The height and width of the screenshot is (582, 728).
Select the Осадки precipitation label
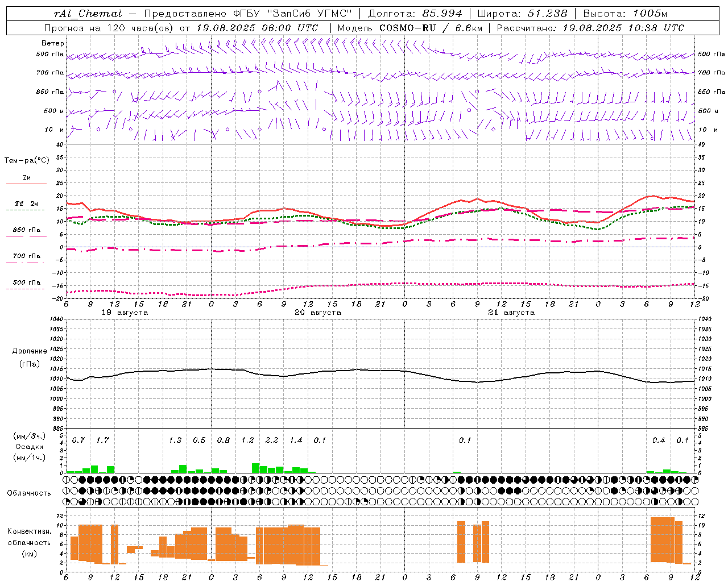click(28, 447)
